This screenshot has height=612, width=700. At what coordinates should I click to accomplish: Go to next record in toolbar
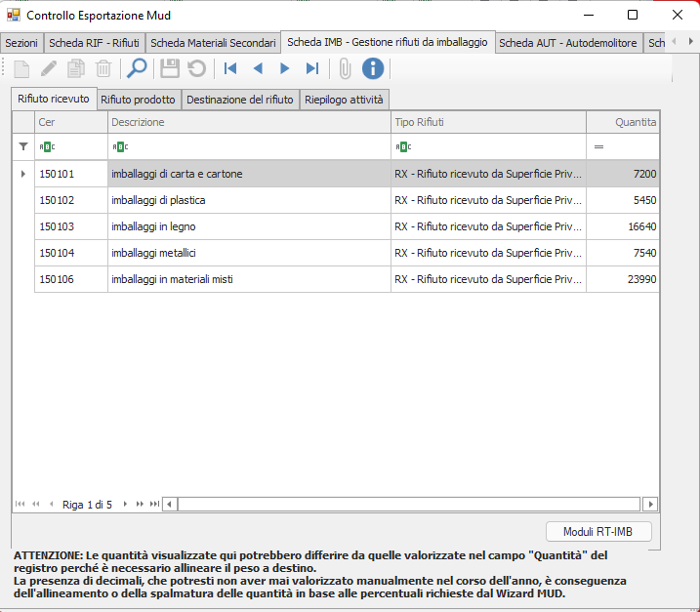[285, 68]
